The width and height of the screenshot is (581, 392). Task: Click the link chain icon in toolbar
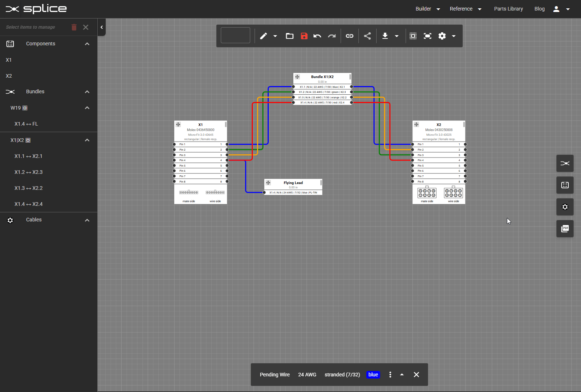(349, 36)
